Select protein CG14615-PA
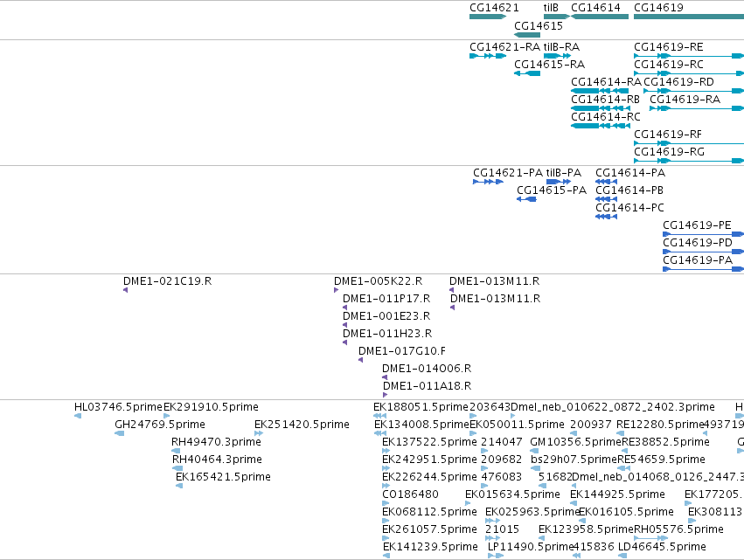This screenshot has height=560, width=744. tap(526, 200)
